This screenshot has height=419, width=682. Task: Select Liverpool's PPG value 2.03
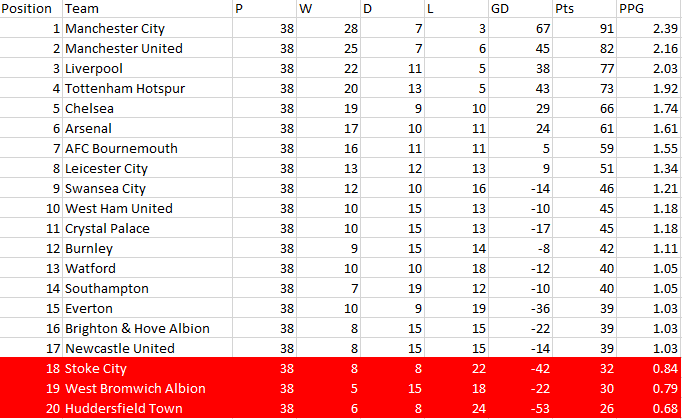coord(649,68)
